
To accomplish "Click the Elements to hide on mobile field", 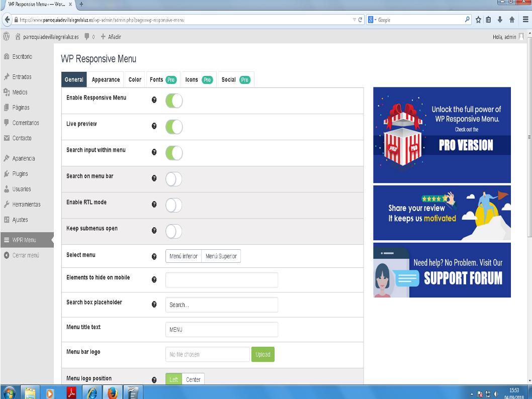I will click(x=222, y=280).
